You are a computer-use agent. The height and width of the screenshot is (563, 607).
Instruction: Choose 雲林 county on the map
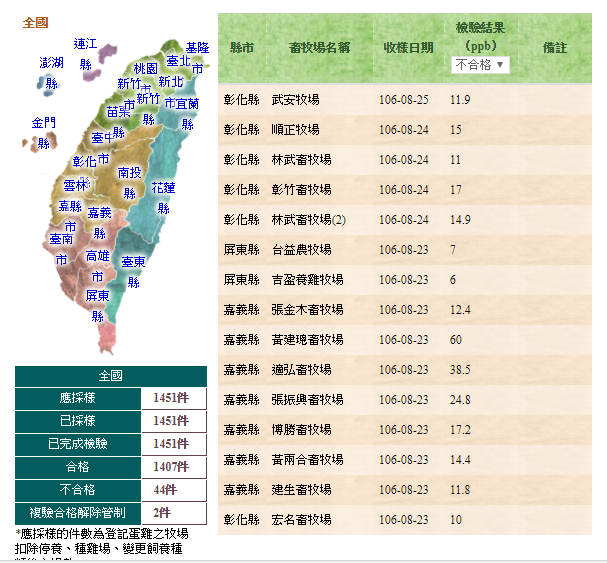coord(75,186)
